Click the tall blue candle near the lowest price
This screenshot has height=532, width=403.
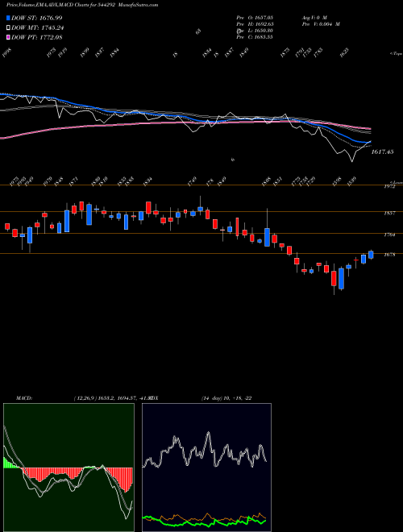coord(341,279)
